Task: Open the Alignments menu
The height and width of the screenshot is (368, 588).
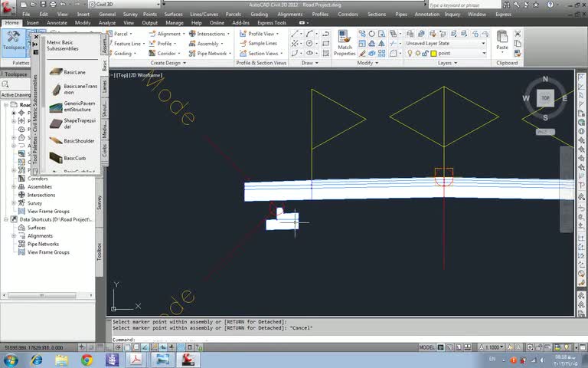Action: click(x=290, y=15)
